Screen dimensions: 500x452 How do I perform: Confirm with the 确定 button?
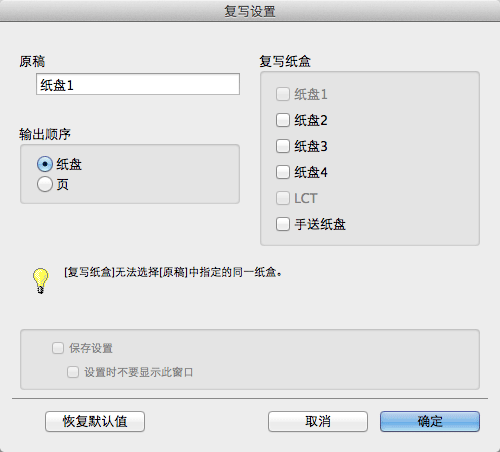click(430, 421)
